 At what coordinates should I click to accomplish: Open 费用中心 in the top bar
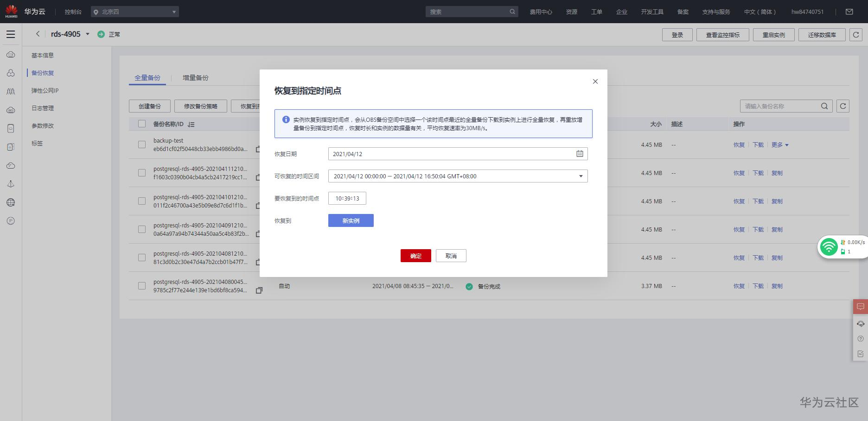[x=541, y=12]
